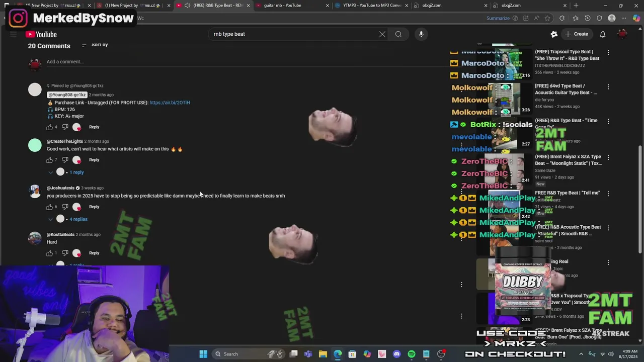Viewport: 644px width, 362px height.
Task: Switch to the first obqj2.com tab
Action: (450, 6)
